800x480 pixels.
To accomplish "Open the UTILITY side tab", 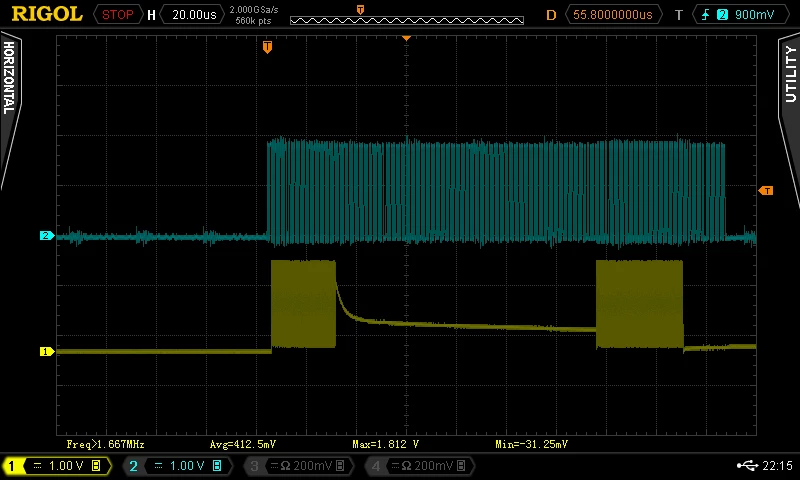I will 790,74.
